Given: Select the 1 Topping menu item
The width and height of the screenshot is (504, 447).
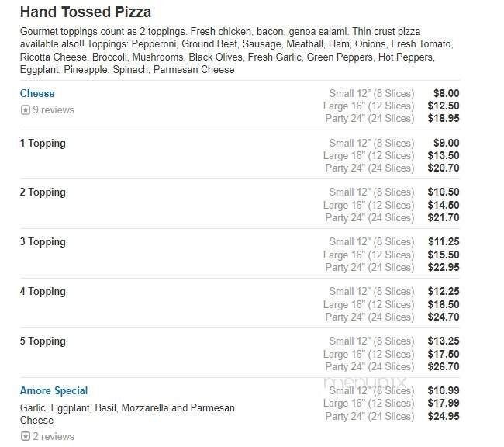Looking at the screenshot, I should click(43, 144).
